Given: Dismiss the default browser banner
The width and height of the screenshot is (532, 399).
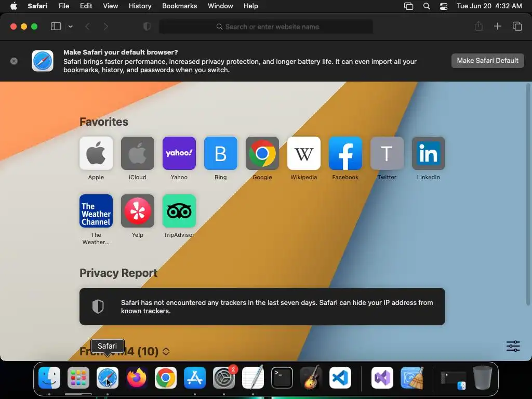Looking at the screenshot, I should point(14,61).
